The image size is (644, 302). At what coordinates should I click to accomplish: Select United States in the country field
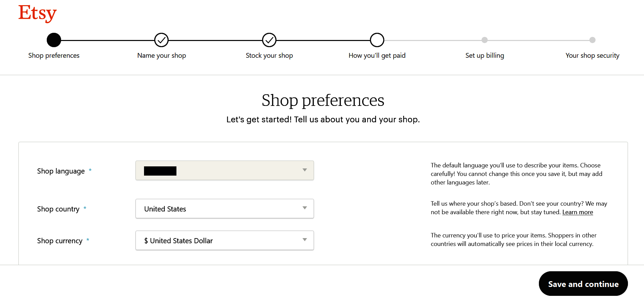pyautogui.click(x=225, y=208)
